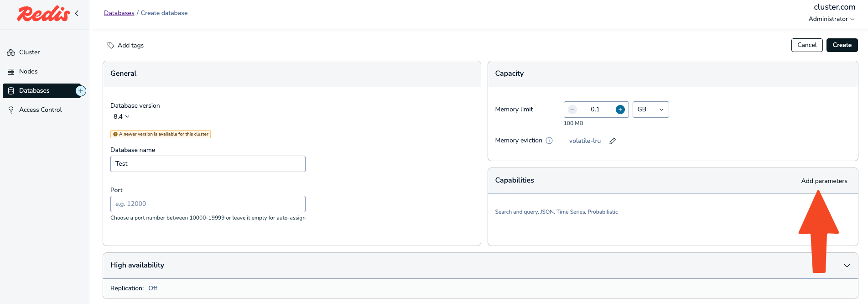This screenshot has height=304, width=868.
Task: Edit memory eviction policy with pencil icon
Action: [x=613, y=141]
